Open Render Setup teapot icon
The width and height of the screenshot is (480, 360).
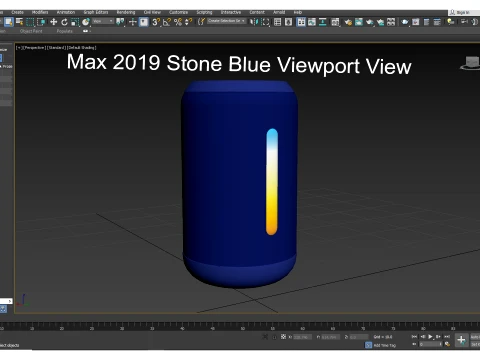coord(348,22)
